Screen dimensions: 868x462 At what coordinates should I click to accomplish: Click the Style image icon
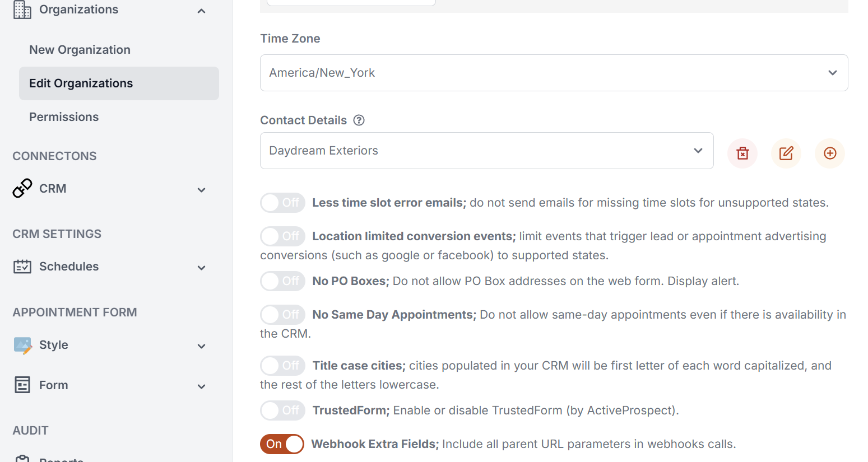coord(22,345)
